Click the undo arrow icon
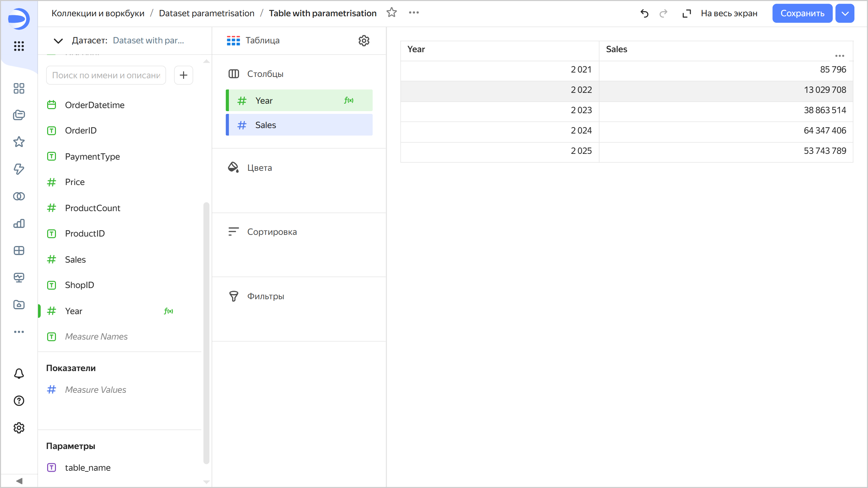The width and height of the screenshot is (868, 488). point(644,14)
